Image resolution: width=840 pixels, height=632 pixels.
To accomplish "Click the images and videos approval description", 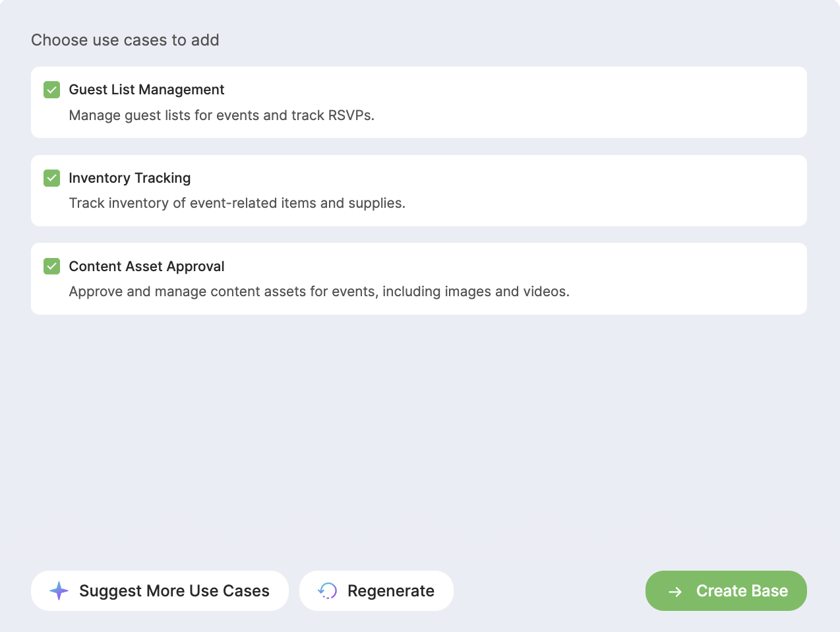I will [319, 292].
